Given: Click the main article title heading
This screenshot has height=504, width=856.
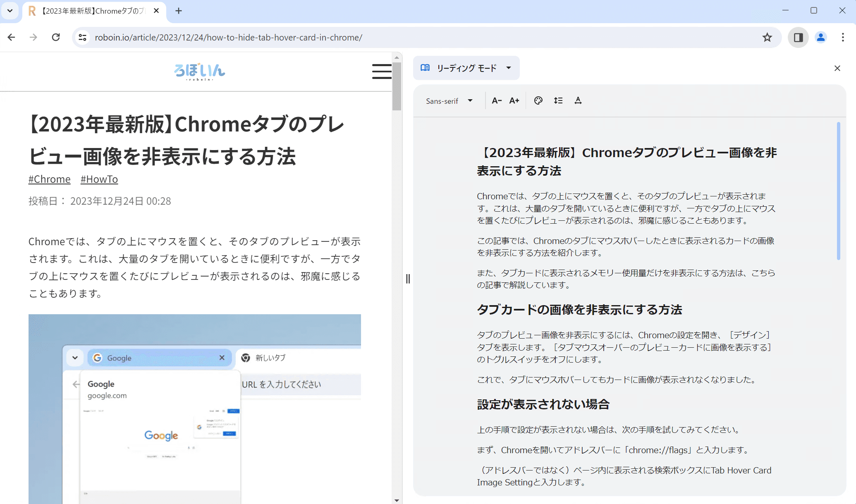Looking at the screenshot, I should tap(187, 140).
